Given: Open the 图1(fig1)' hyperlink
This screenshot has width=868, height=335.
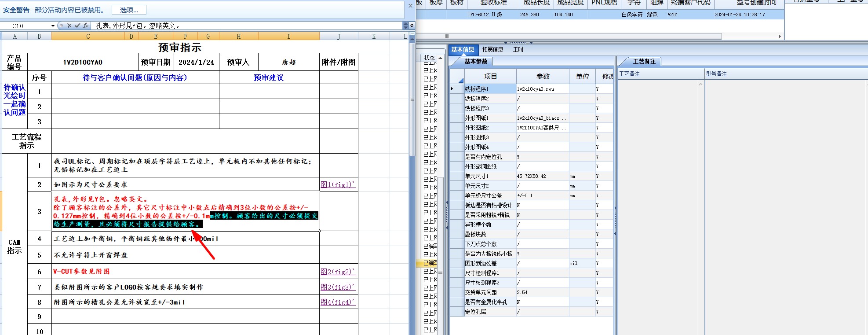Looking at the screenshot, I should [337, 185].
